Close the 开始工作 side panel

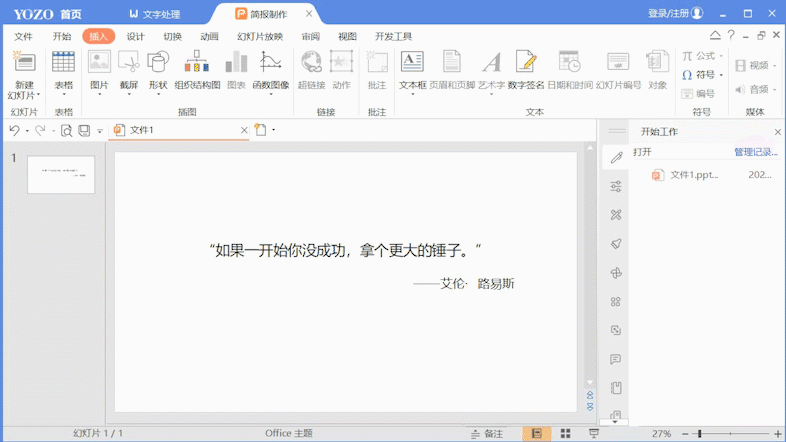[777, 132]
